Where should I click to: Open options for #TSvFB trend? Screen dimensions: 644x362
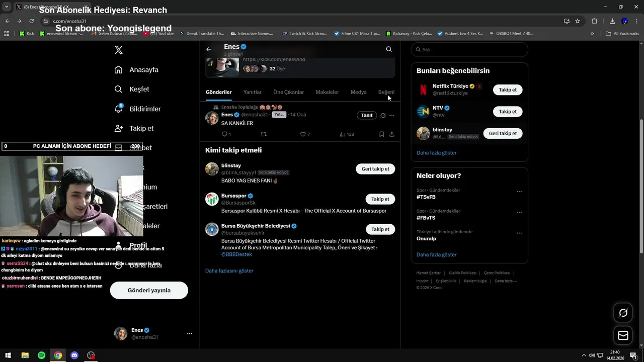coord(519,192)
